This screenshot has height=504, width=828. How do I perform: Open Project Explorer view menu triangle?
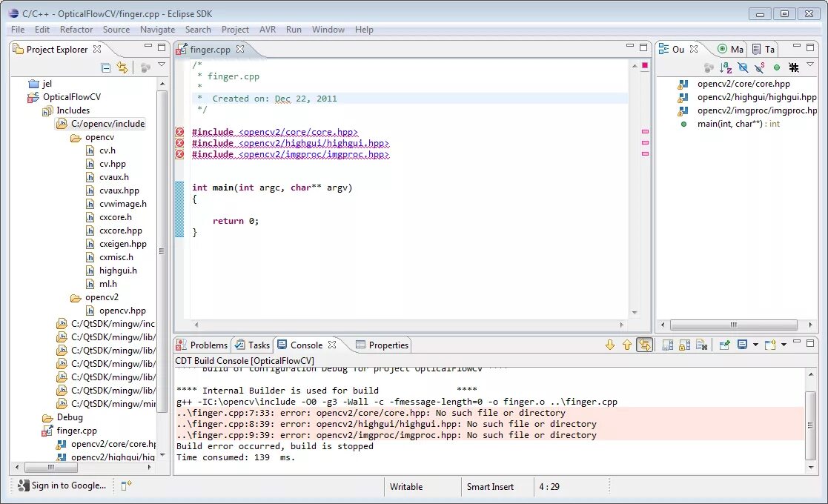162,64
